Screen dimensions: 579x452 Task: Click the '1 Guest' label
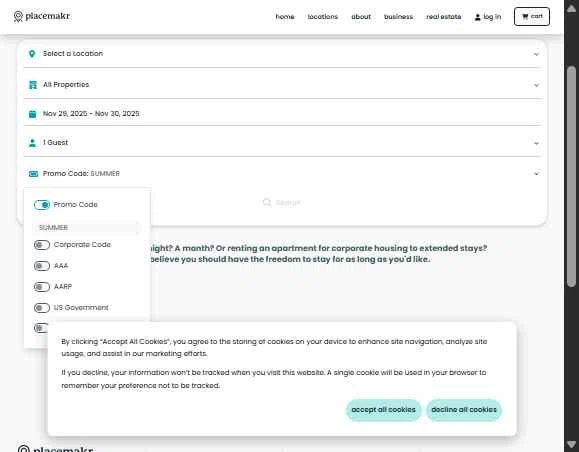coord(55,143)
